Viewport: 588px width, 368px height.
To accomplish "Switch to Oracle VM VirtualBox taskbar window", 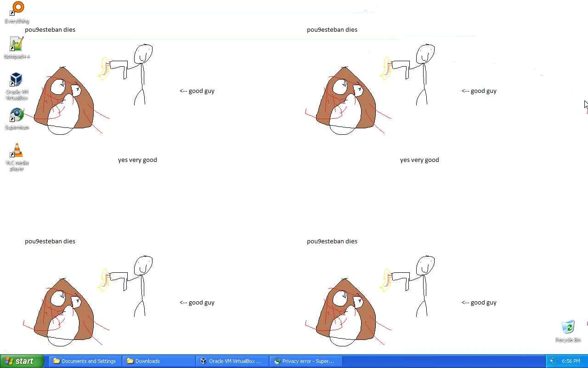I will (232, 361).
